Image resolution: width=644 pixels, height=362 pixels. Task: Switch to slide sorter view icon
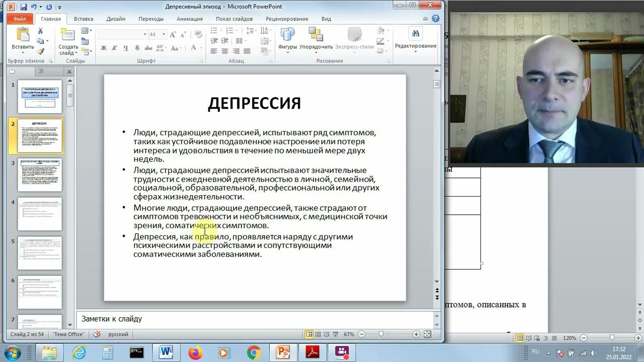318,334
